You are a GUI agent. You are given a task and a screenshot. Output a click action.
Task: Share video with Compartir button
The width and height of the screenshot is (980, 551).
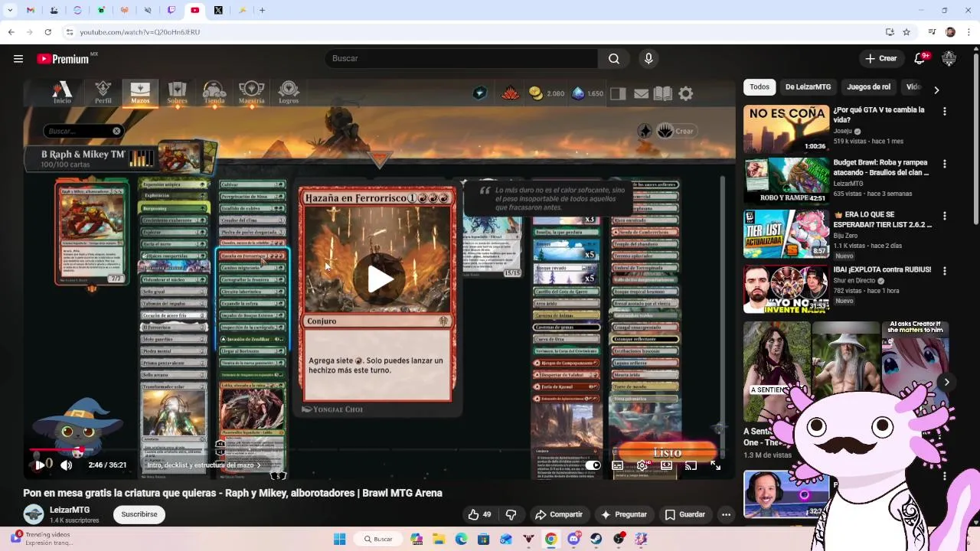click(x=559, y=514)
